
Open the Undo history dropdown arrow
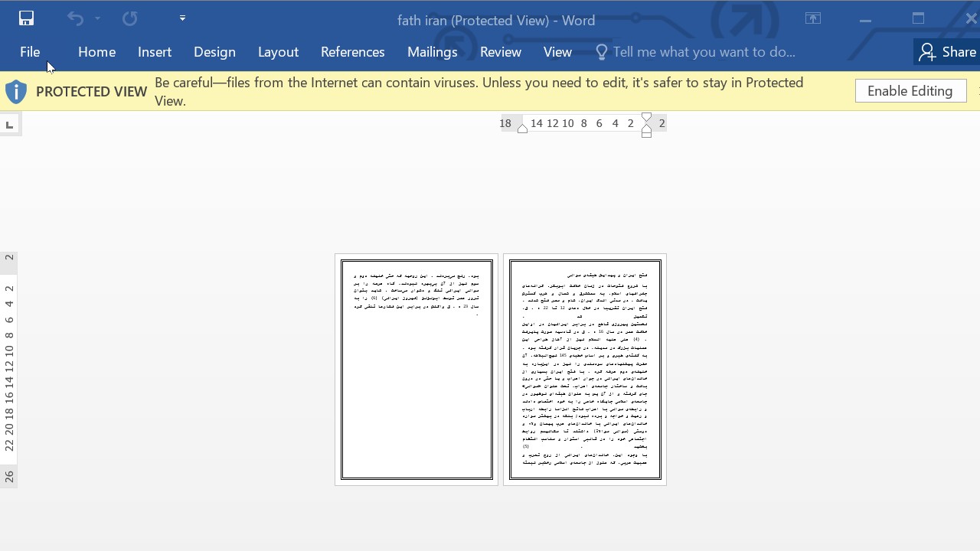click(x=97, y=18)
